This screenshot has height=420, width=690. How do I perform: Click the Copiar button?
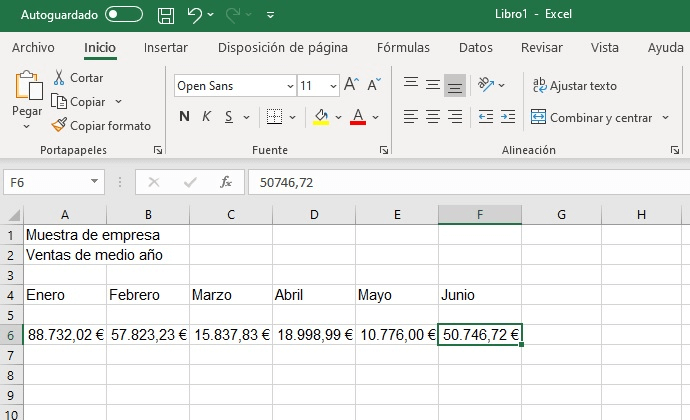[78, 102]
